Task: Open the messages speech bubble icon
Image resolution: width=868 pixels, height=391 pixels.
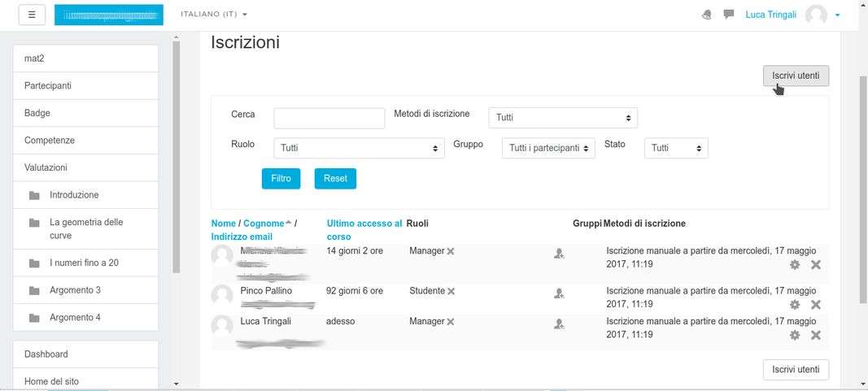Action: coord(729,15)
